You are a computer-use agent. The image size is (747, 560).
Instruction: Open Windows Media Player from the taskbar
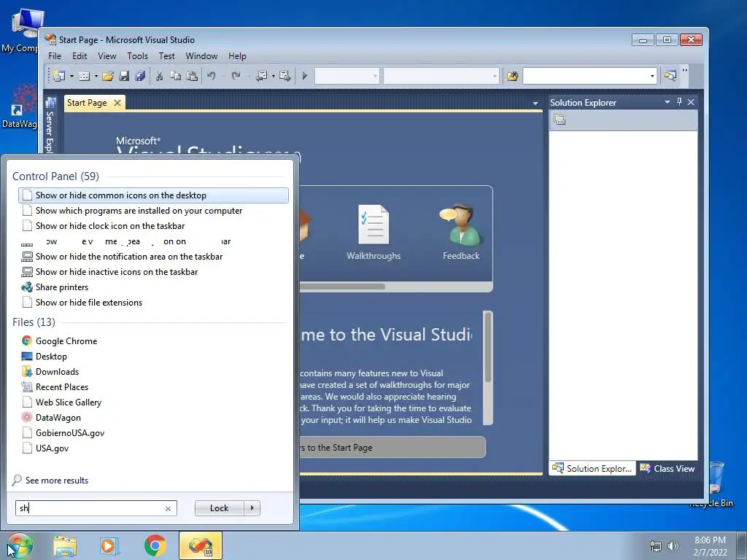(109, 546)
